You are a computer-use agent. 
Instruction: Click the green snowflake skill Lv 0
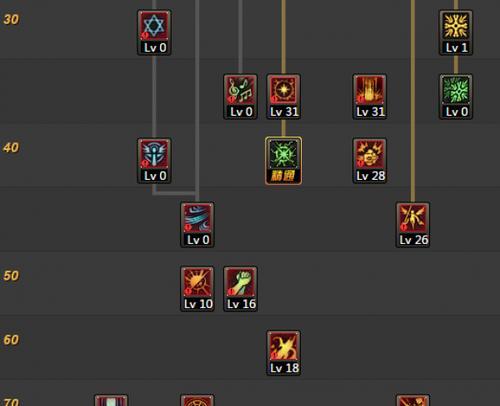tap(456, 97)
